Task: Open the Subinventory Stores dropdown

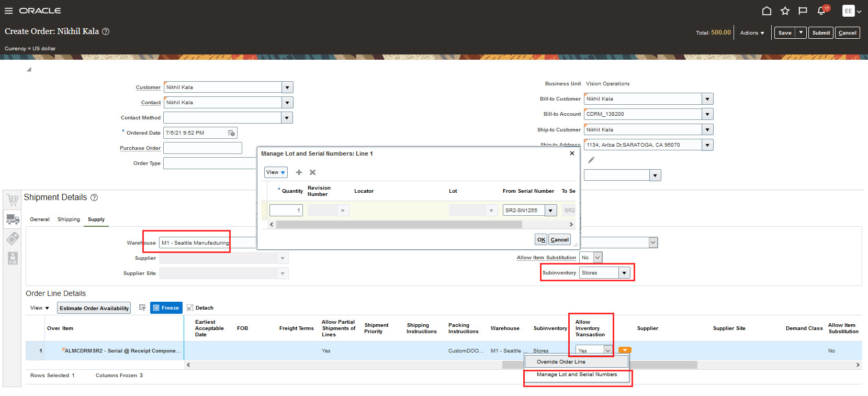Action: point(624,273)
